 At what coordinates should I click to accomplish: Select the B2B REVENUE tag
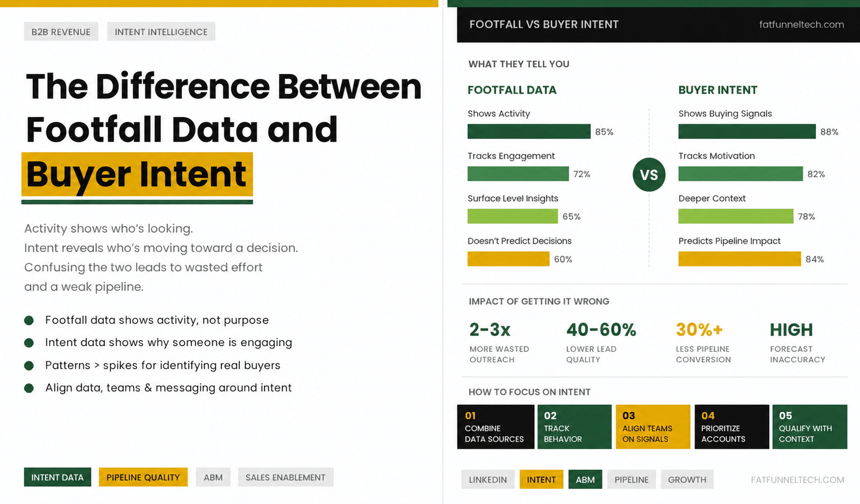[x=61, y=32]
